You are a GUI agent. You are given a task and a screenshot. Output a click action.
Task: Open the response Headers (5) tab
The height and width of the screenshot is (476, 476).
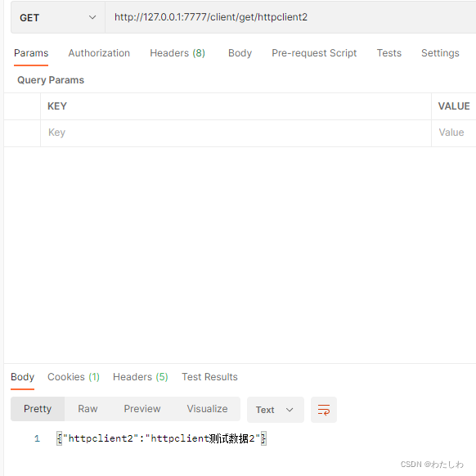[x=140, y=377]
